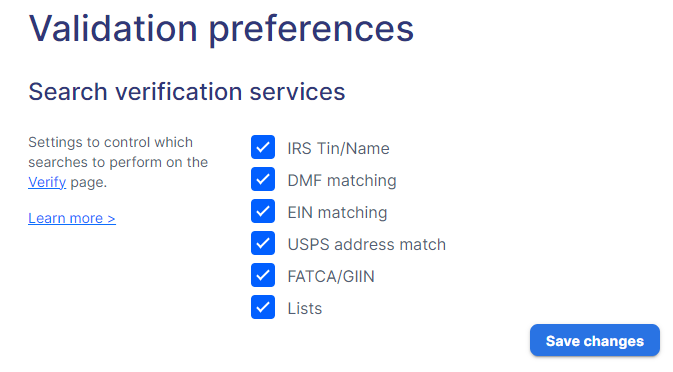Disable the EIN matching checkbox

click(263, 211)
